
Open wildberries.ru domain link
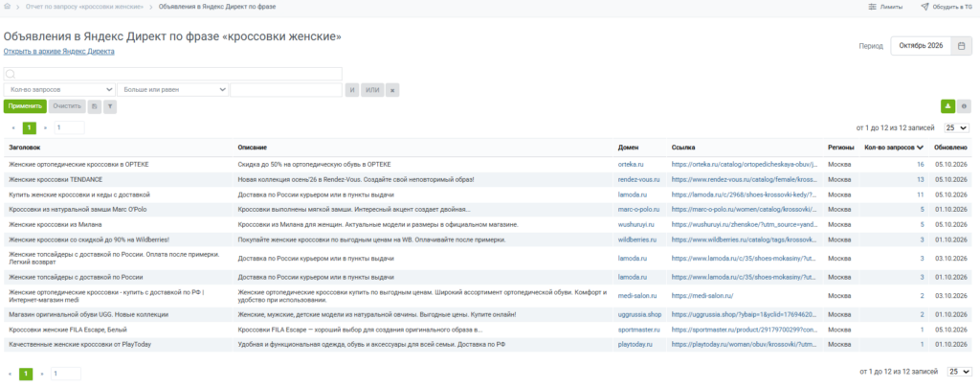636,240
